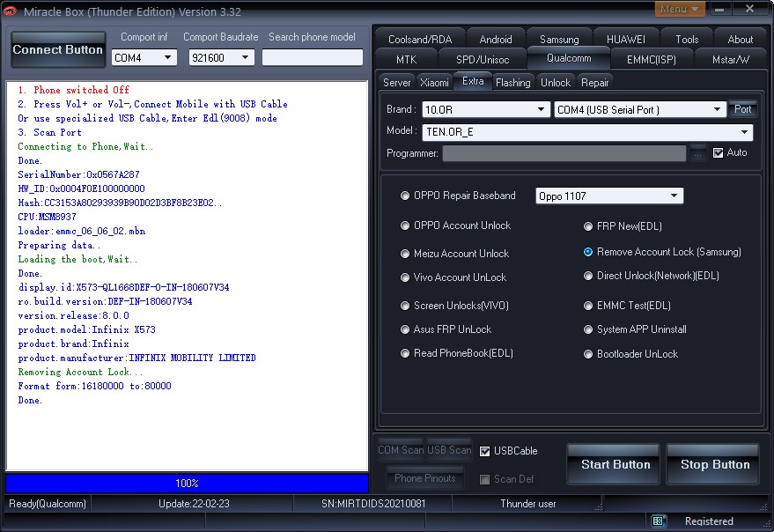Click the blue 100% progress bar
The width and height of the screenshot is (774, 532).
(x=187, y=483)
